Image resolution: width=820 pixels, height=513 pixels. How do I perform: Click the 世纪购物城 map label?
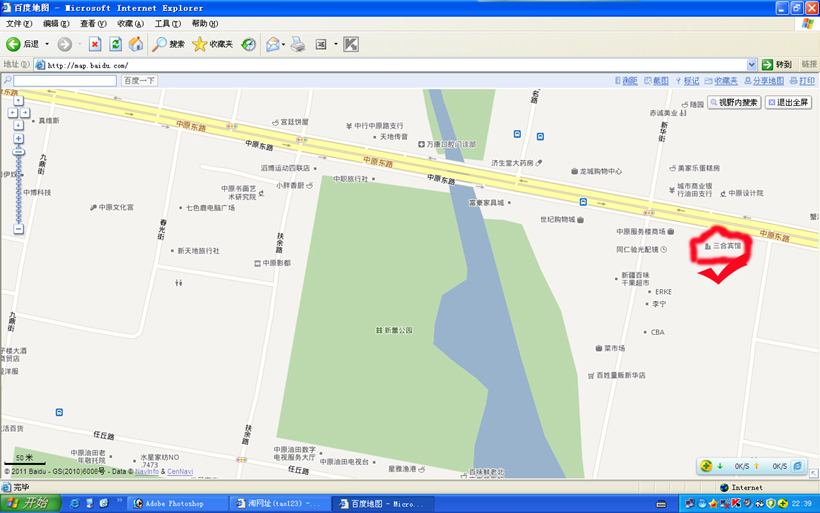[x=557, y=220]
